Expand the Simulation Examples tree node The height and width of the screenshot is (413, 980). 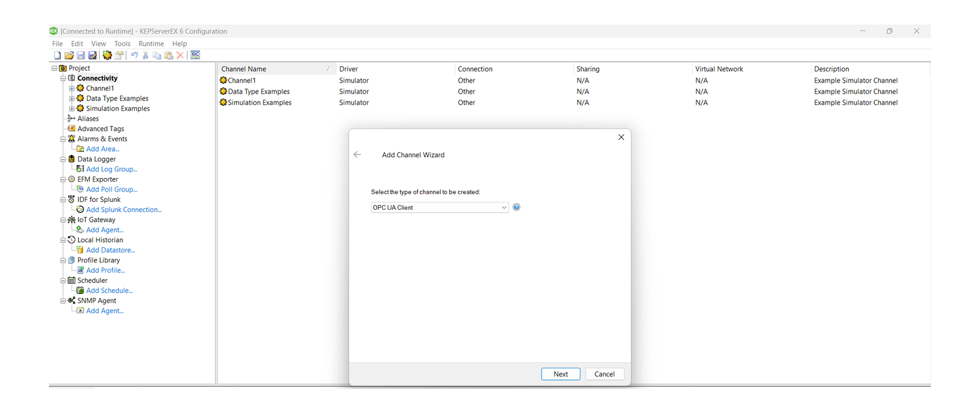[x=72, y=109]
